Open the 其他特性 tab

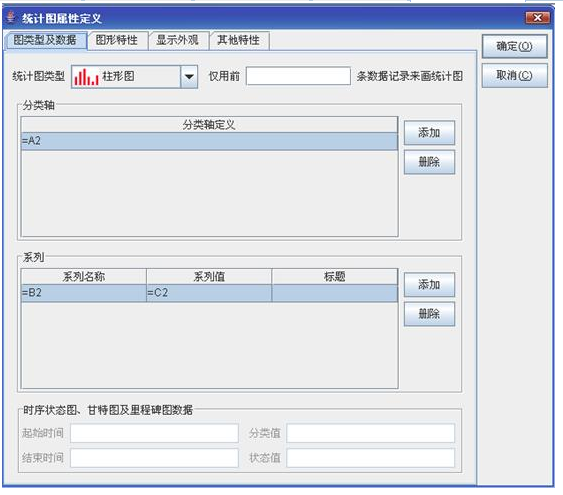tap(239, 40)
